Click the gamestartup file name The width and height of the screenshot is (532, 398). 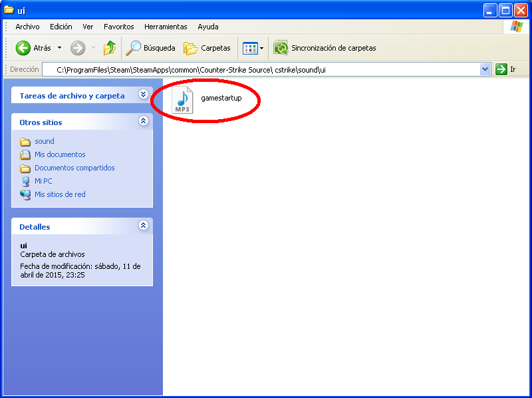(221, 98)
